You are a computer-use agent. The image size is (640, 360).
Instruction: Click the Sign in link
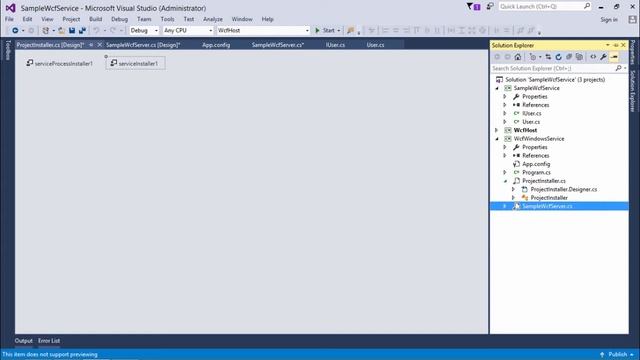609,20
